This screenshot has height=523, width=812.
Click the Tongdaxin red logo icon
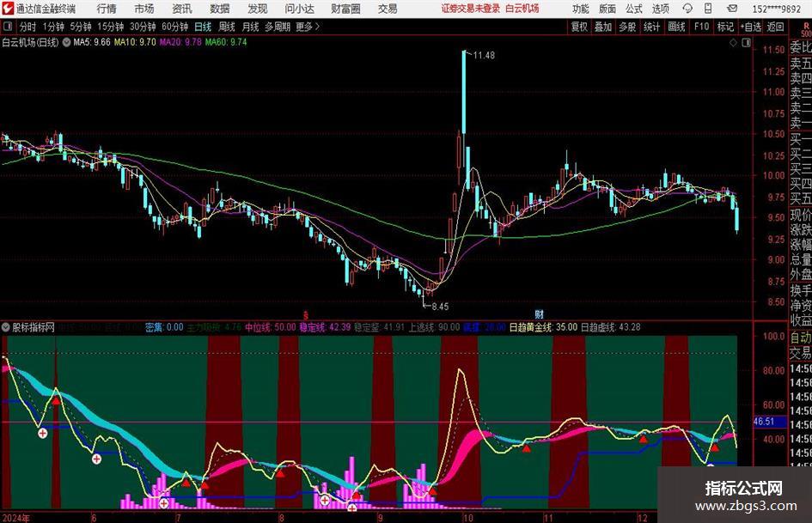(8, 9)
